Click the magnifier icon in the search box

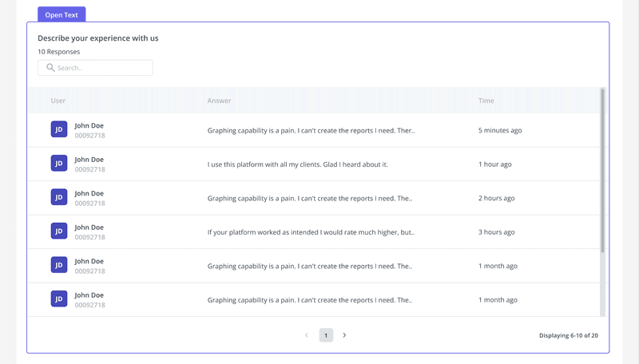coord(50,67)
